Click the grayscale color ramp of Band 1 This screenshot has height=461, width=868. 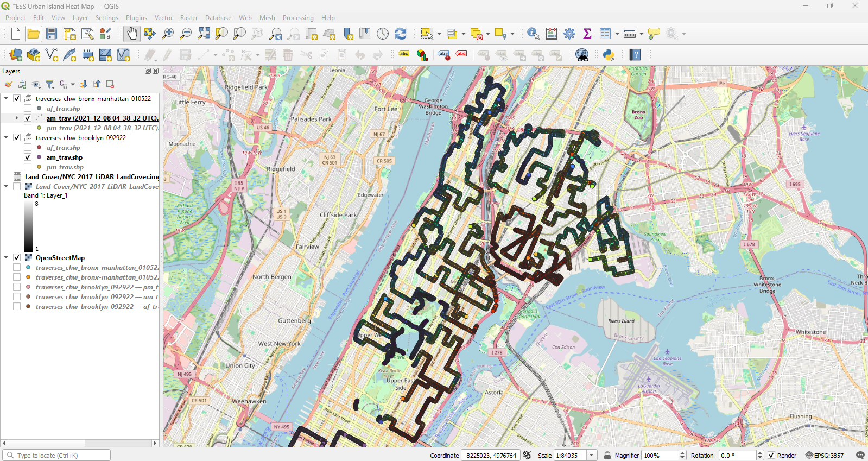pos(28,226)
